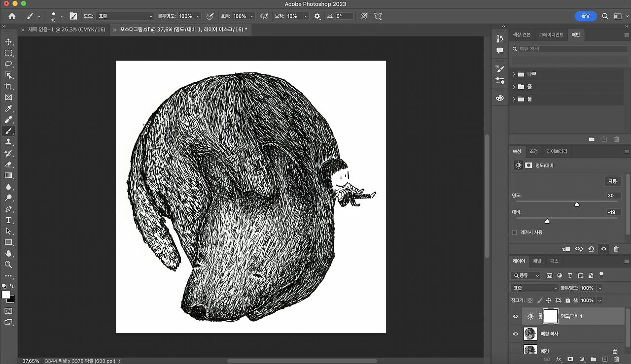Click the 자동 button in properties
Image resolution: width=631 pixels, height=364 pixels.
point(612,181)
